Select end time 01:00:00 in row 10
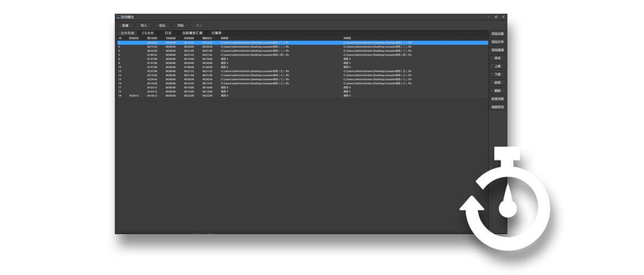644x275 pixels. pyautogui.click(x=189, y=67)
